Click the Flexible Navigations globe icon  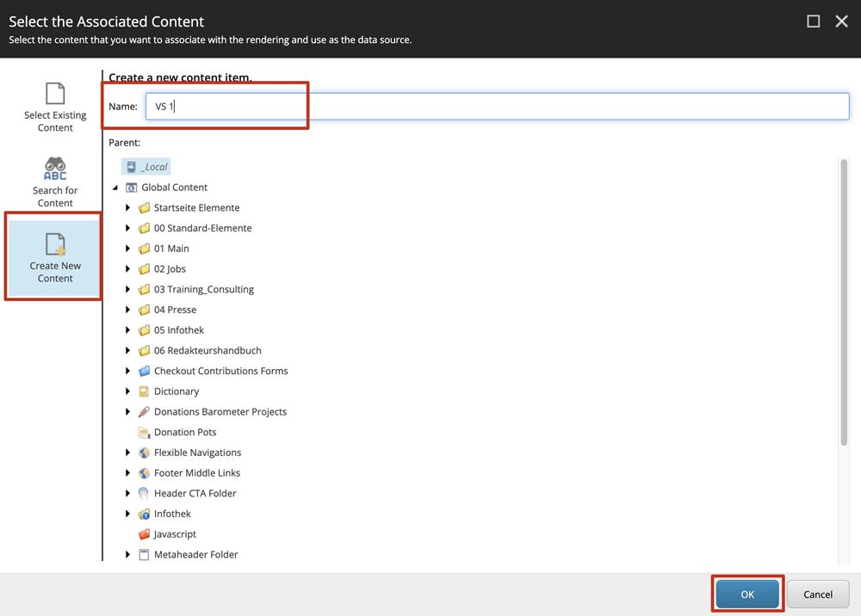pos(144,453)
